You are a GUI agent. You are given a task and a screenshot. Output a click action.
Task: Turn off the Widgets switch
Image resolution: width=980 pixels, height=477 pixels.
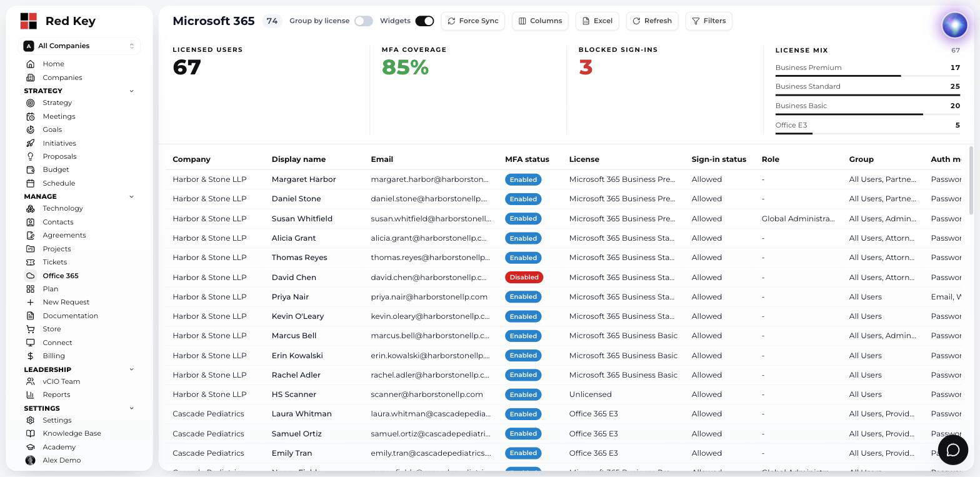(424, 21)
